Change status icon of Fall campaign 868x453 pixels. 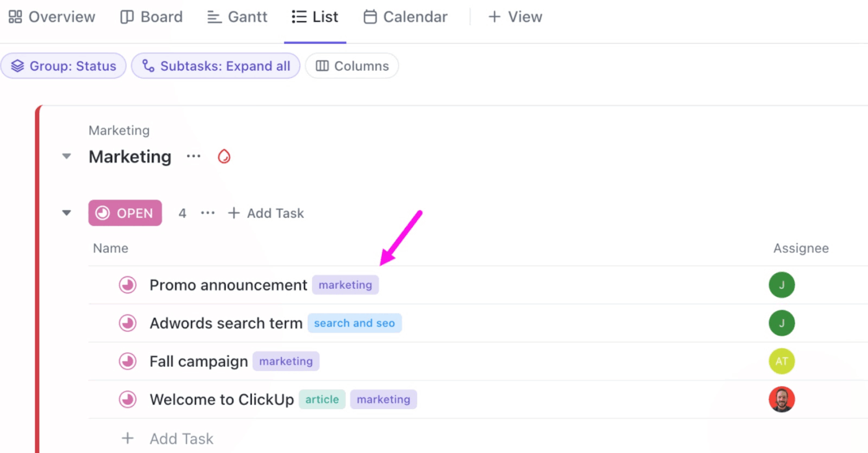[x=128, y=361]
